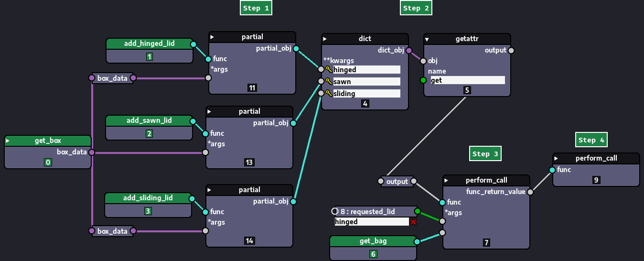Image resolution: width=644 pixels, height=261 pixels.
Task: Click func_return_value output port on node 7
Action: (530, 192)
